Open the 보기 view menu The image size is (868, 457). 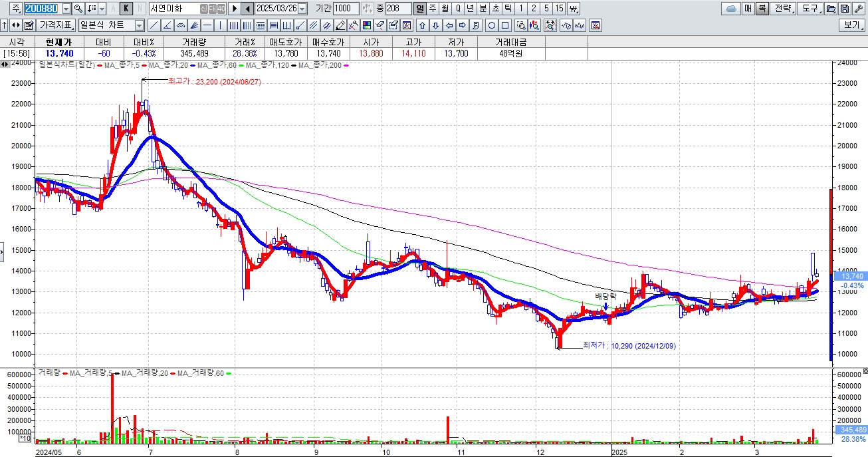852,25
